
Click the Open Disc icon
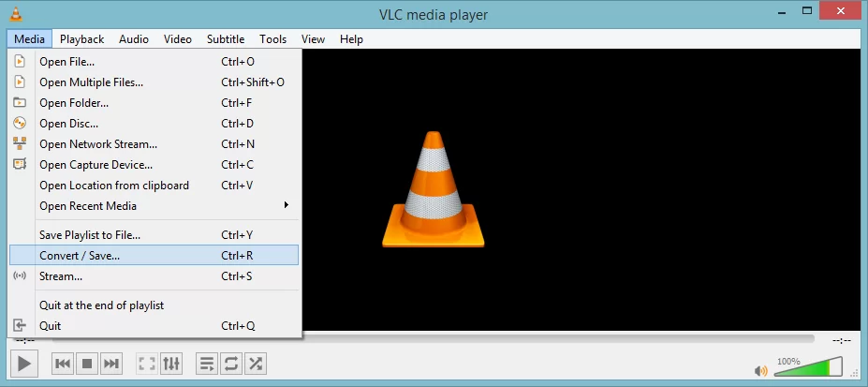pyautogui.click(x=20, y=123)
